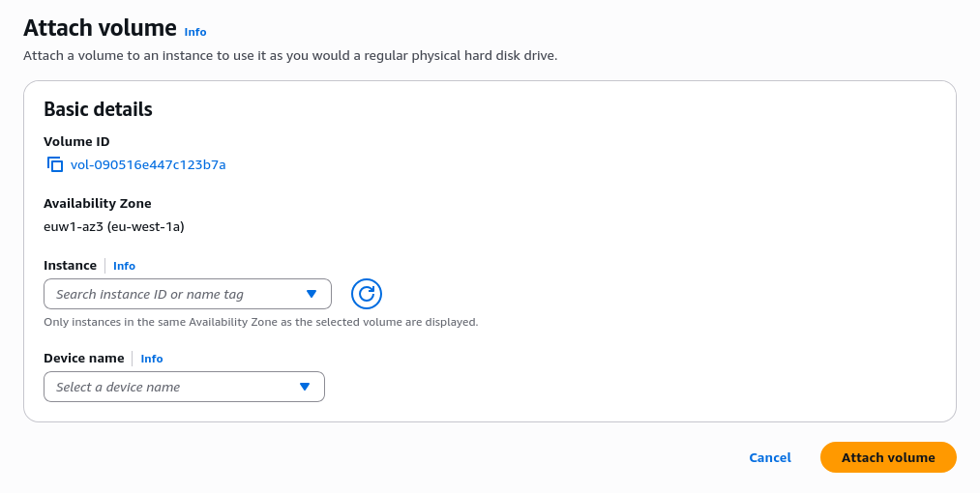Image resolution: width=980 pixels, height=493 pixels.
Task: Select the euw1-az3 (eu-west-1a) zone text
Action: coord(113,227)
